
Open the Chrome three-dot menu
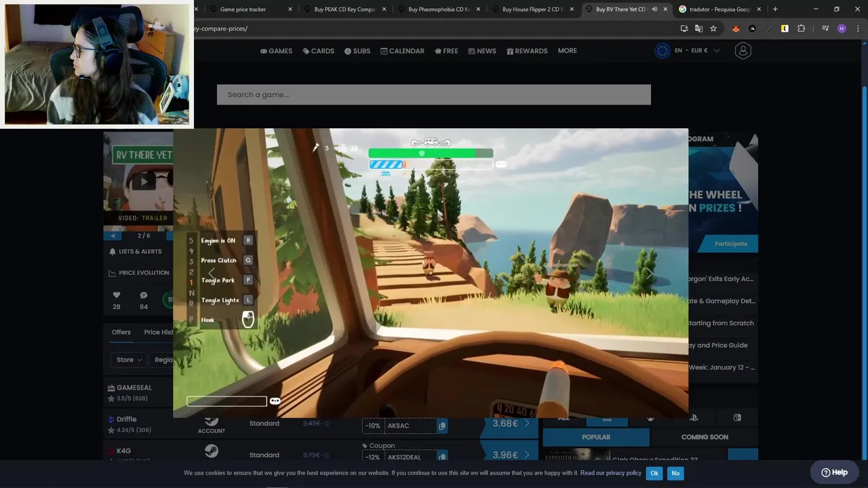[857, 28]
